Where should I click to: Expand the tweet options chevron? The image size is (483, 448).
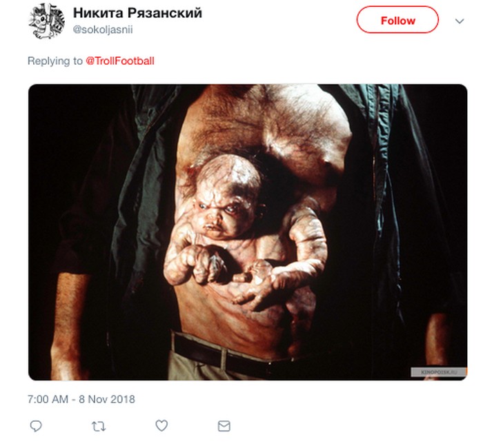pos(460,21)
